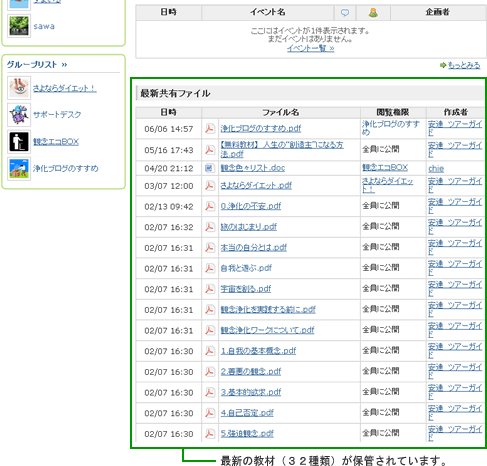The image size is (487, 466).
Task: Open the author link chie
Action: pos(436,168)
